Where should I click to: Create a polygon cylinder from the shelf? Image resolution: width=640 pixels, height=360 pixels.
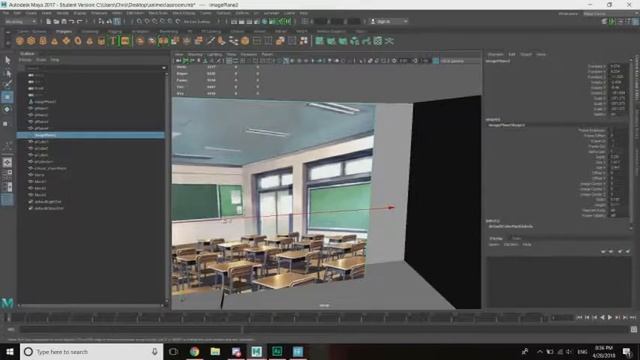(x=43, y=41)
